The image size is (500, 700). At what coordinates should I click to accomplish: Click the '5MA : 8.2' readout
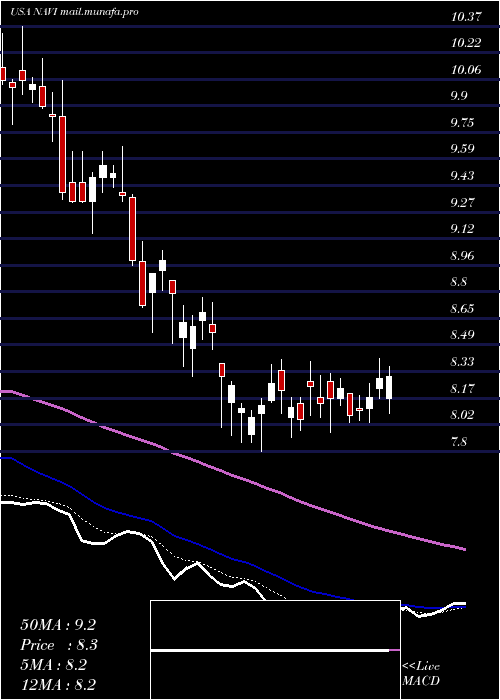[53, 665]
